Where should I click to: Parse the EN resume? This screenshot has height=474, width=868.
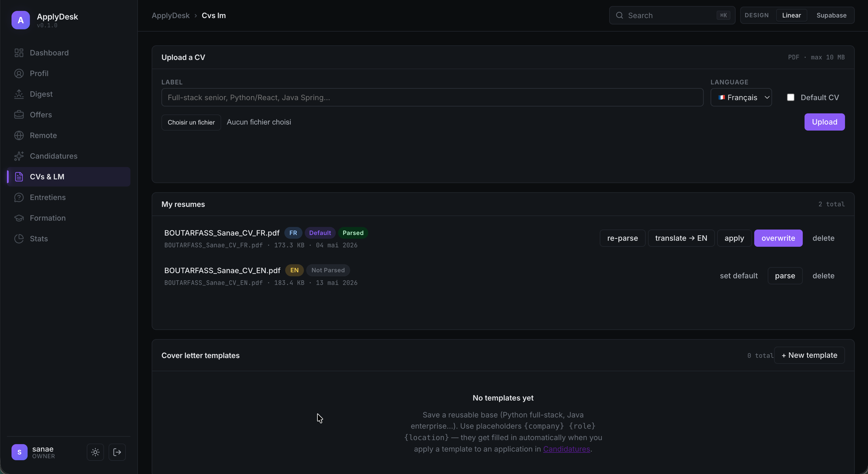click(x=785, y=276)
